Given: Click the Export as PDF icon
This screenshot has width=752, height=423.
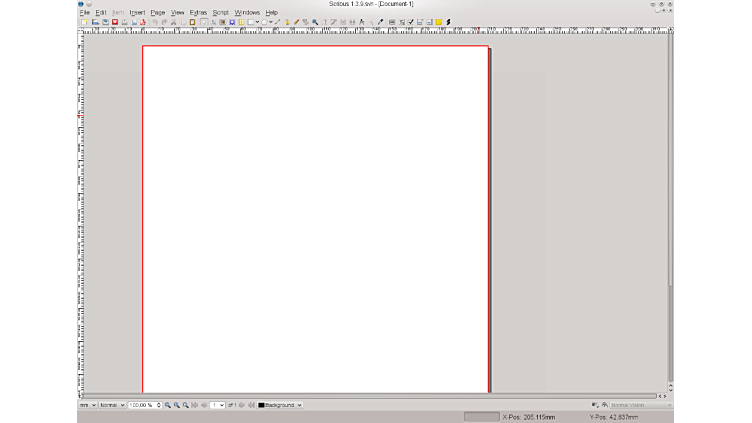Looking at the screenshot, I should pyautogui.click(x=143, y=22).
